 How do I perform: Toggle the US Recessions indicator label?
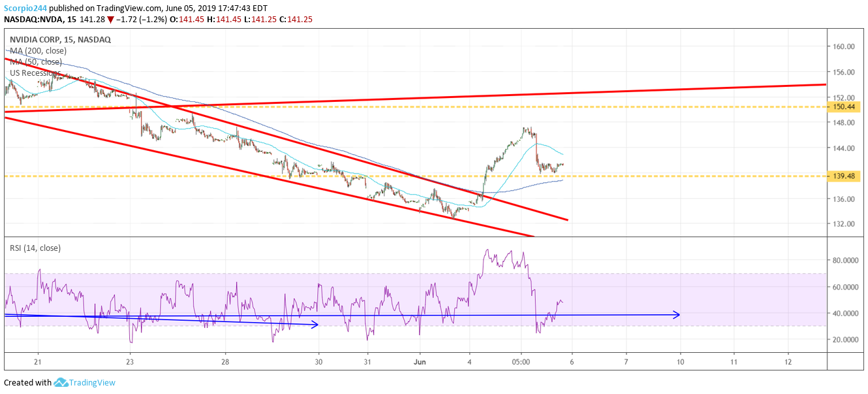[35, 73]
